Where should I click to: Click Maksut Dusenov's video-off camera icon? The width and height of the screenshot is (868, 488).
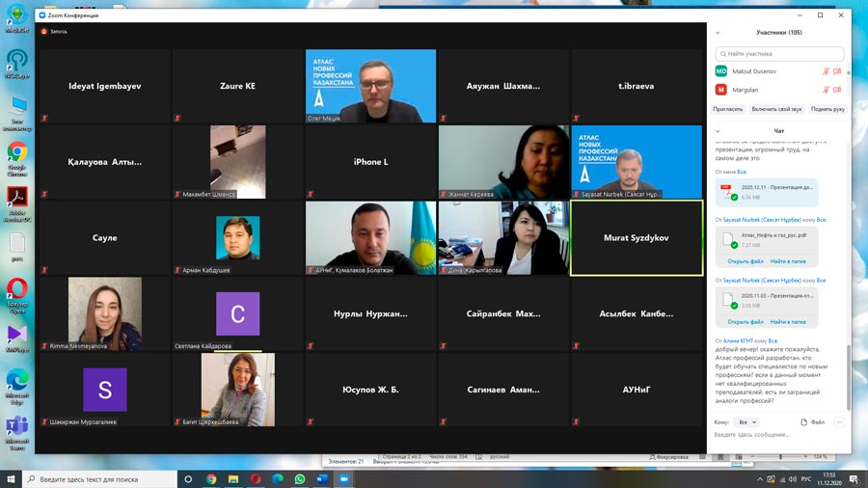click(x=837, y=71)
